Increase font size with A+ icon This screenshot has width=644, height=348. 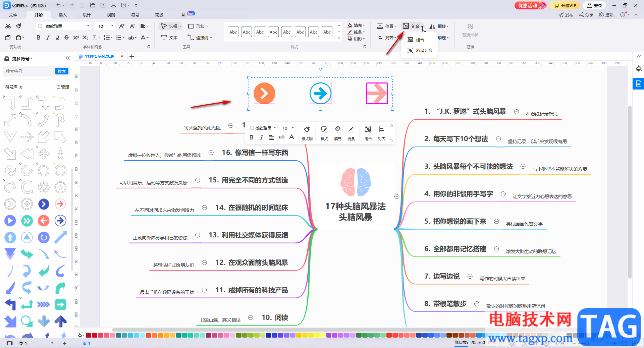[122, 26]
